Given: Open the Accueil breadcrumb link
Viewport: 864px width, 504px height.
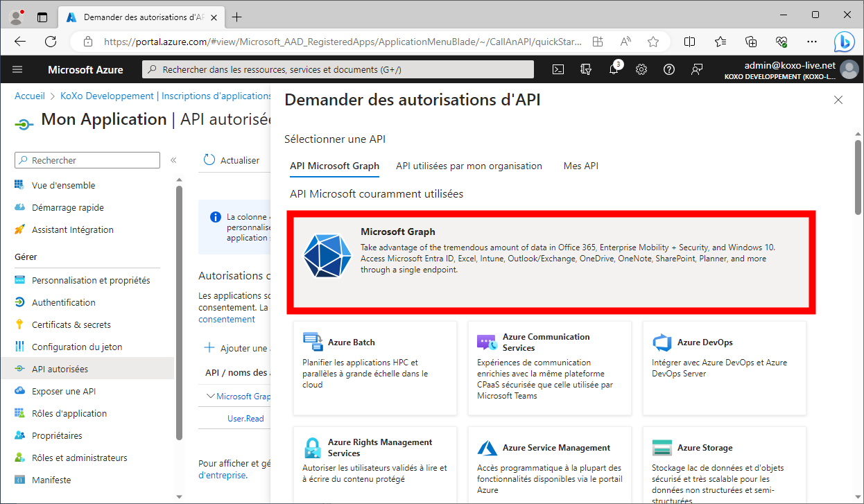Looking at the screenshot, I should tap(30, 96).
